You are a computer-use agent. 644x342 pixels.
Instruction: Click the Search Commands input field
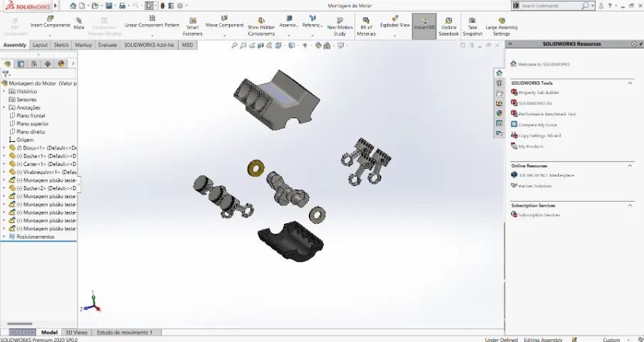click(x=550, y=6)
